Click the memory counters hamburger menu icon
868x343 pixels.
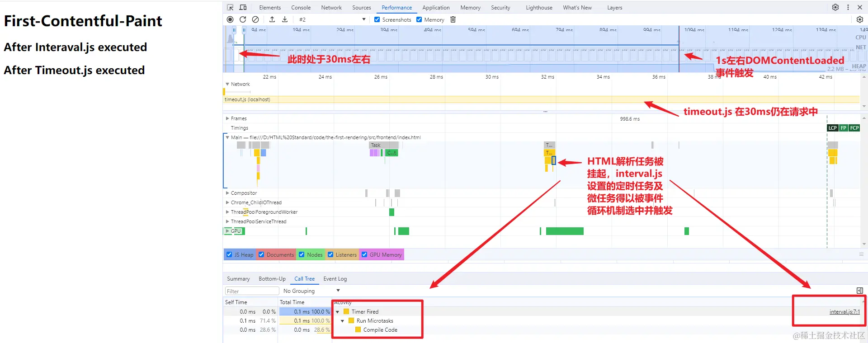[861, 254]
